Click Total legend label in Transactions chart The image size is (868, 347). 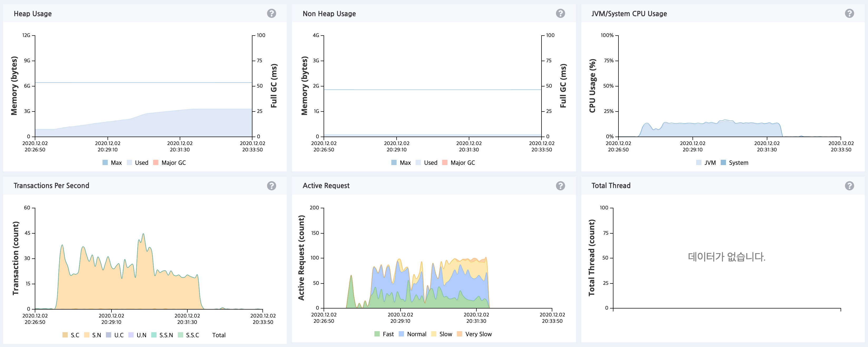[x=219, y=335]
